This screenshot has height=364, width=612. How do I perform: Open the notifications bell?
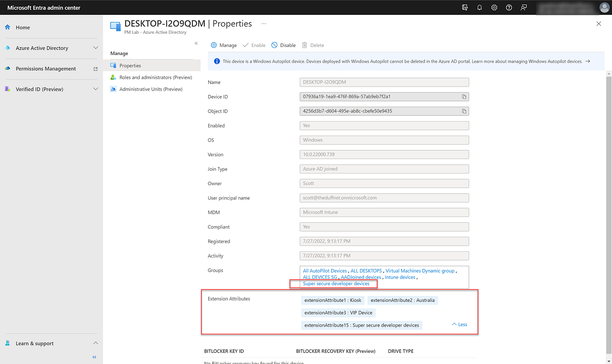(x=479, y=7)
